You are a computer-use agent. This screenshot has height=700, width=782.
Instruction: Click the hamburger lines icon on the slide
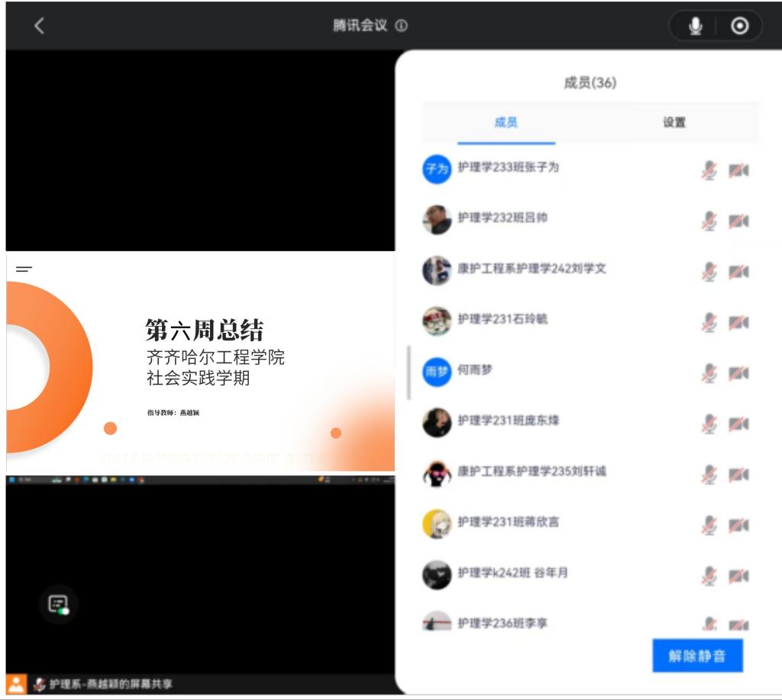(24, 269)
